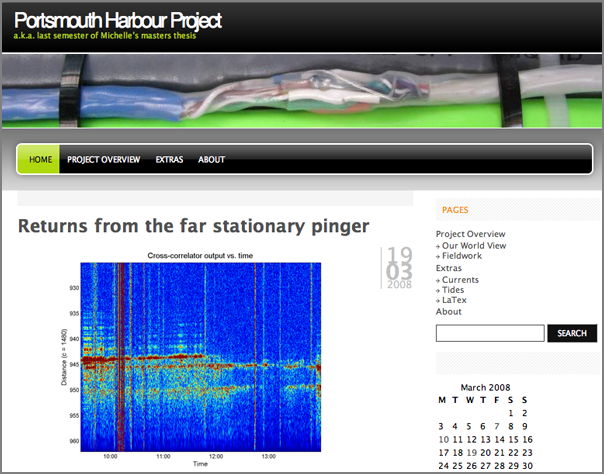Click the header banner cable photo
Screen dimensions: 604x474
(x=300, y=91)
